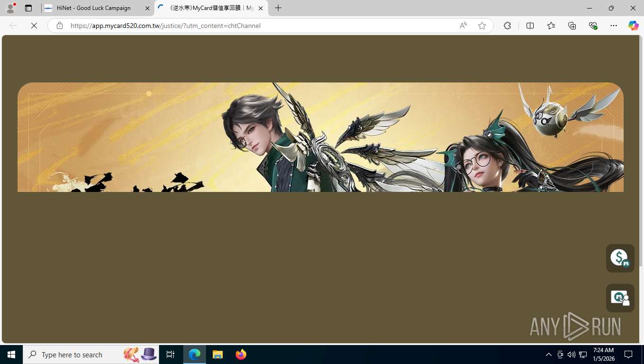Image resolution: width=644 pixels, height=364 pixels.
Task: Open the Extensions puzzle icon
Action: [x=507, y=26]
